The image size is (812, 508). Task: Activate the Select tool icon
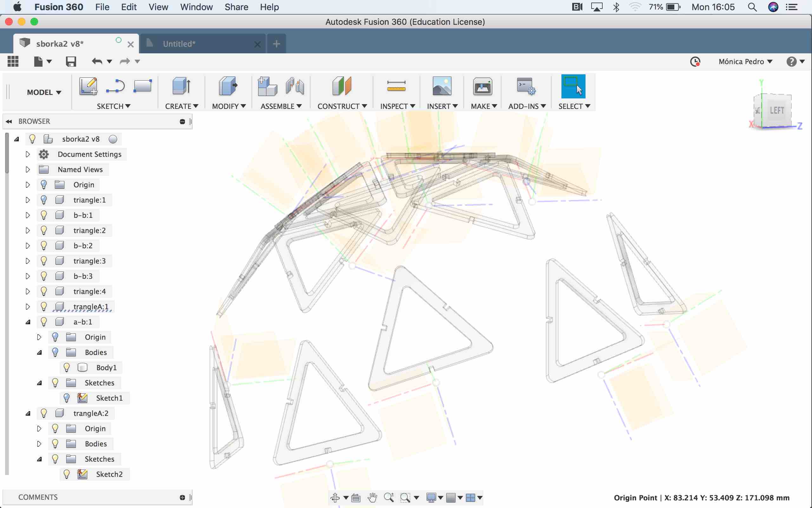(573, 86)
